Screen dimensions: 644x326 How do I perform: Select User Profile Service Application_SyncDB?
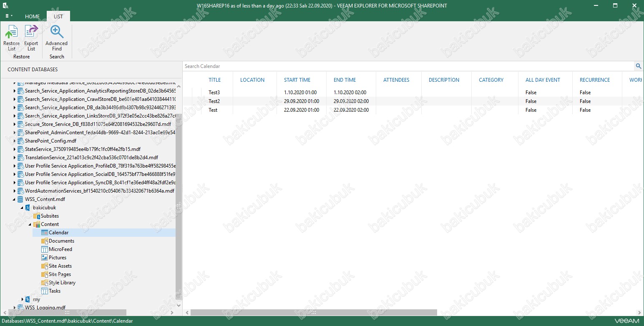click(100, 182)
